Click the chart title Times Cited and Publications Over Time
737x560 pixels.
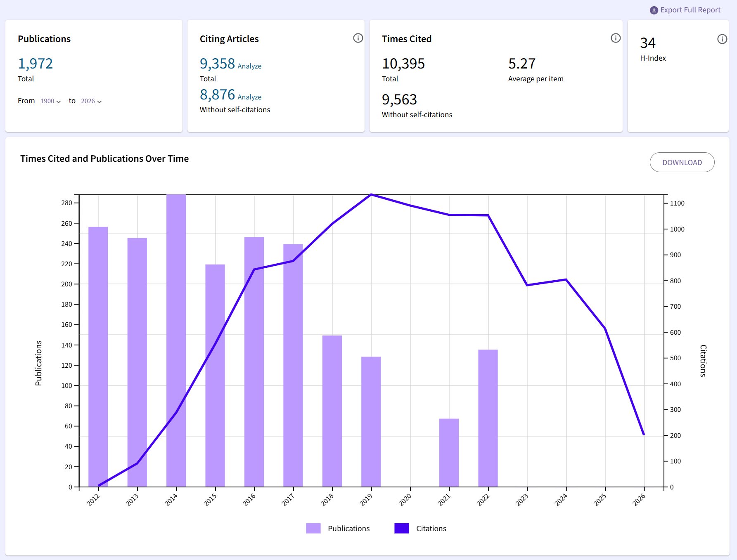(x=104, y=158)
